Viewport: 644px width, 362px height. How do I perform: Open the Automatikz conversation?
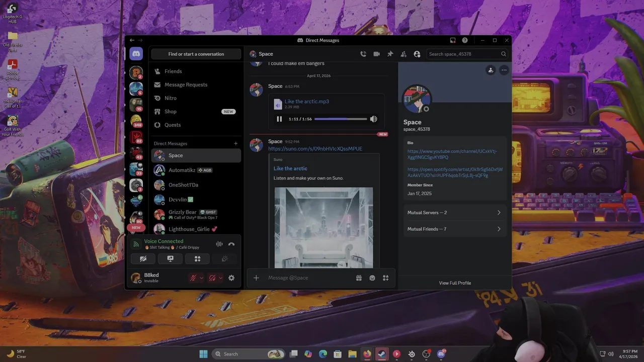click(196, 170)
